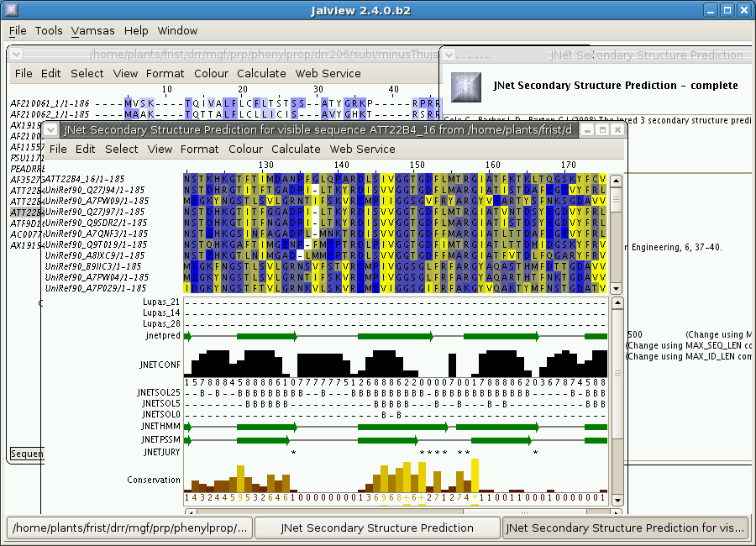
Task: Click column 150 on the alignment ruler
Action: [417, 165]
